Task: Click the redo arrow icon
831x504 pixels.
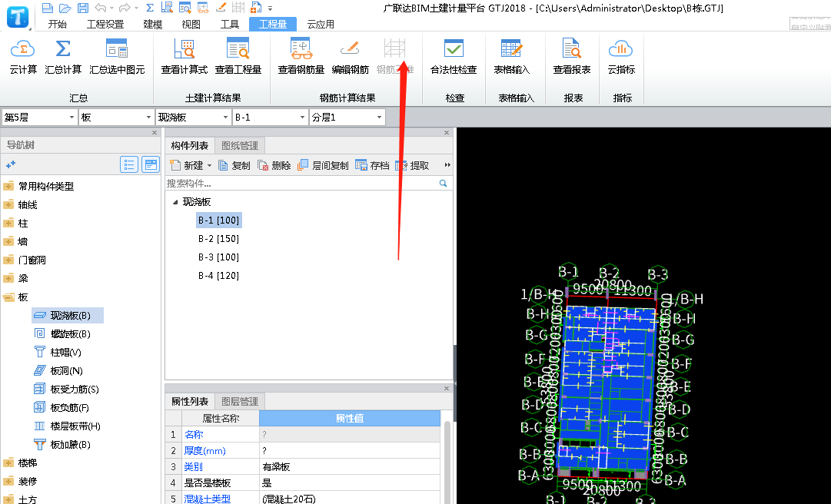Action: [x=125, y=8]
